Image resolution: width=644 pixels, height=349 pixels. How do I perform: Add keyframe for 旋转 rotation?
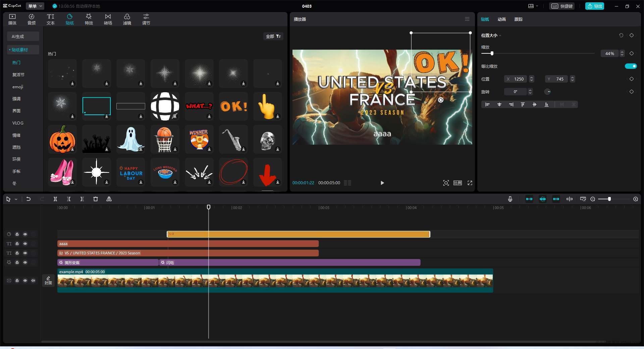632,92
